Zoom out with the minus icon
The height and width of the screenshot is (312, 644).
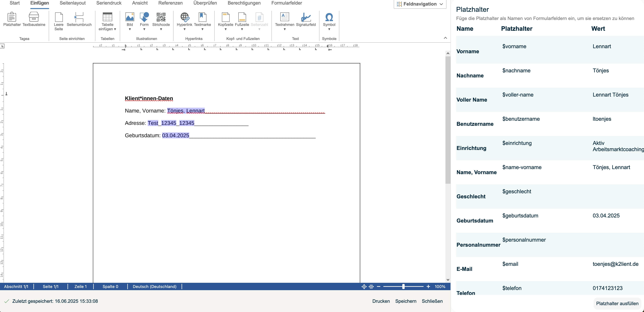378,286
